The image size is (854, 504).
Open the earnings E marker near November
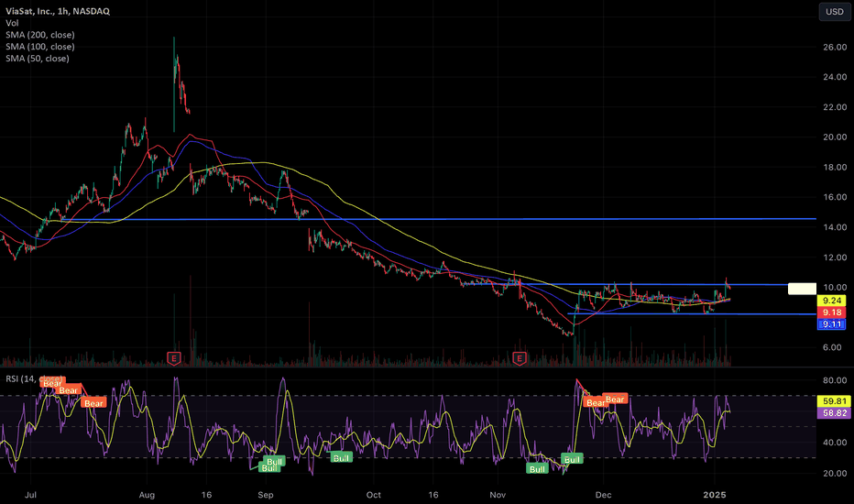520,358
